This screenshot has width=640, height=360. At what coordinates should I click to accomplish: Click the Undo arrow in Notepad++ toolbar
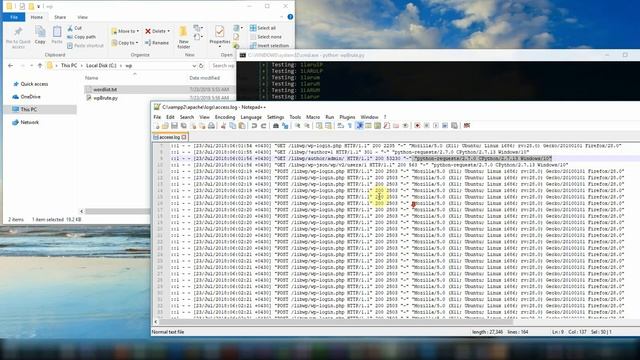pyautogui.click(x=253, y=126)
